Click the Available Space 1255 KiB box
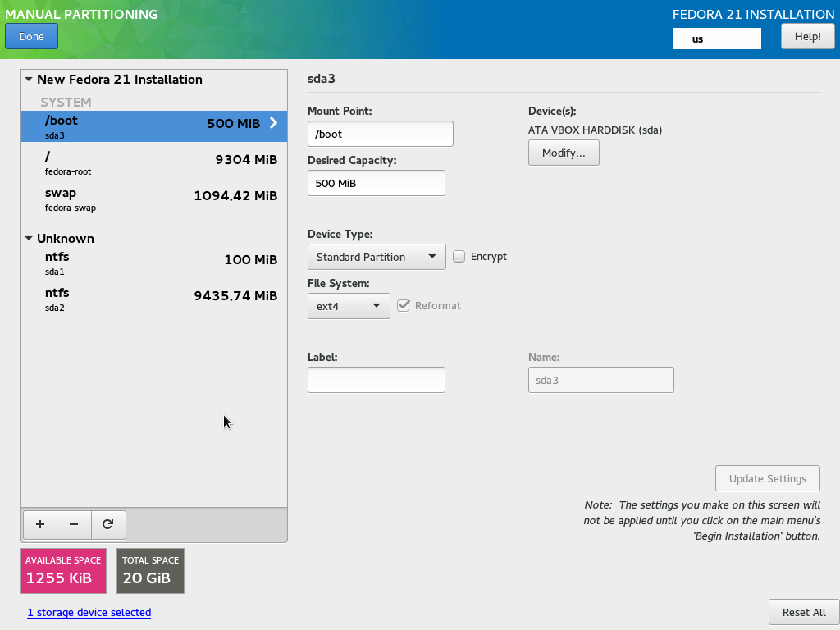840x630 pixels. (x=63, y=571)
